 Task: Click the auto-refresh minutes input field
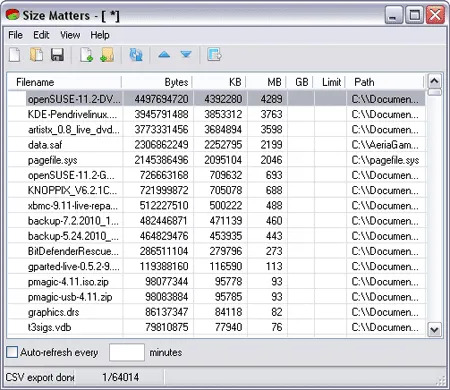(127, 352)
